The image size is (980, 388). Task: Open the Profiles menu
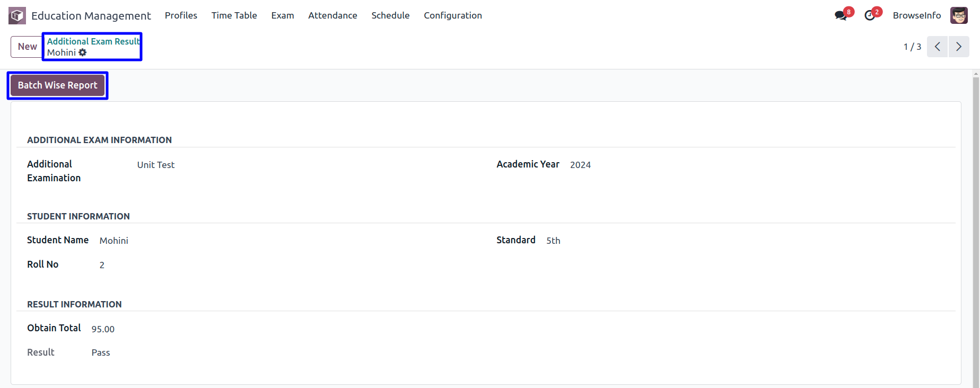click(181, 15)
